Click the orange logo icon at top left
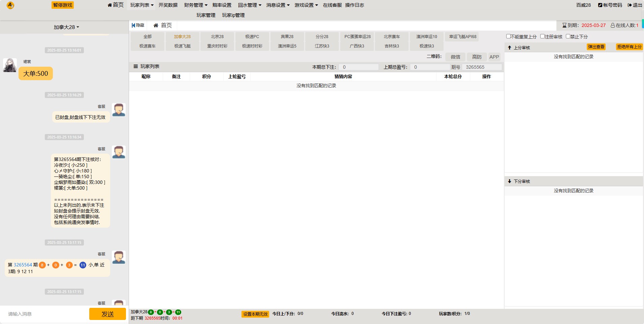 point(10,5)
